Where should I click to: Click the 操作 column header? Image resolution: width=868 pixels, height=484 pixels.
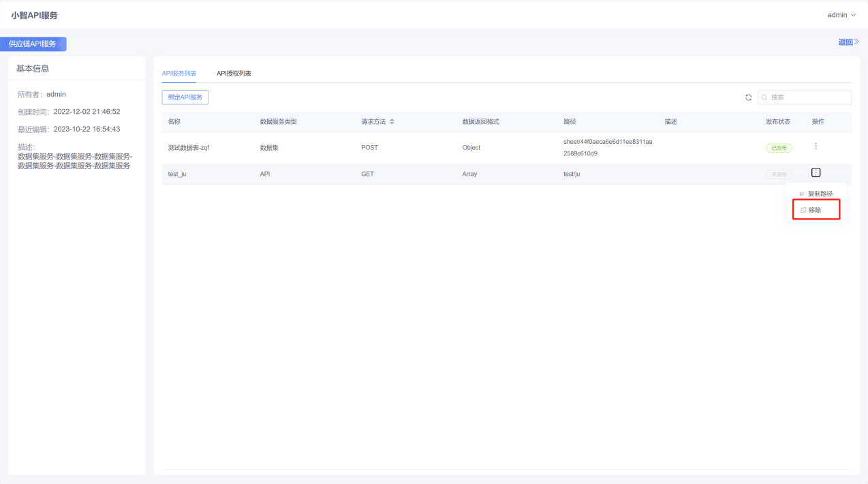tap(818, 121)
